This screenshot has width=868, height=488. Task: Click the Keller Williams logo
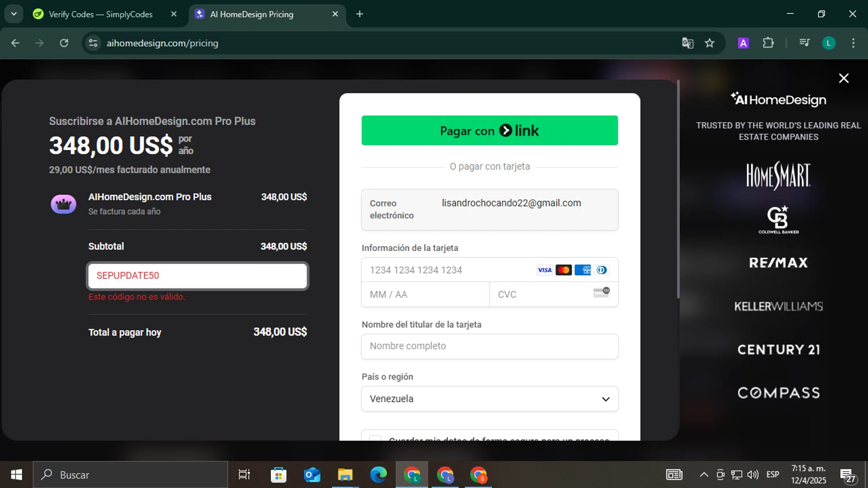[x=778, y=306]
